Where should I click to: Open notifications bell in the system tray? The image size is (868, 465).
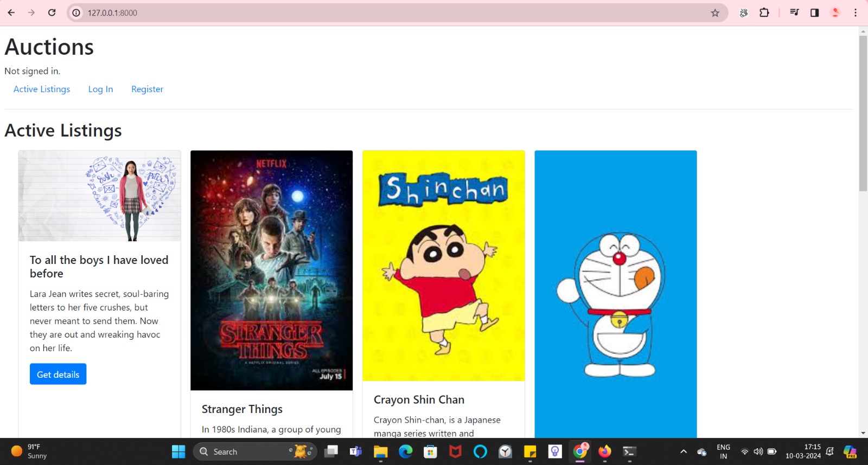[x=830, y=451]
